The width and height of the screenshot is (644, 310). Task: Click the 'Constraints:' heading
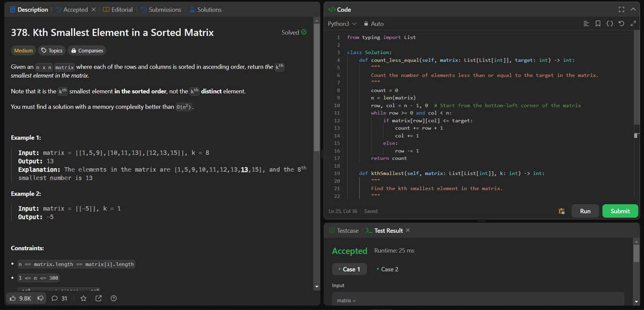click(x=27, y=248)
